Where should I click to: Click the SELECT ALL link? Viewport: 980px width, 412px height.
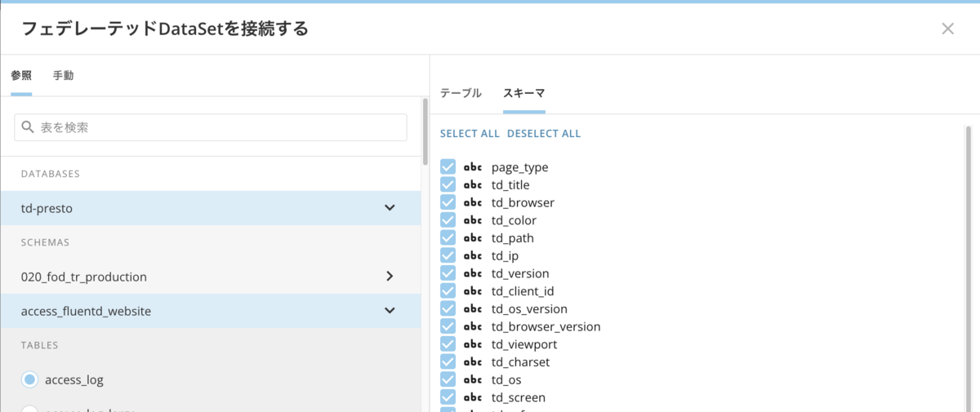pos(470,134)
